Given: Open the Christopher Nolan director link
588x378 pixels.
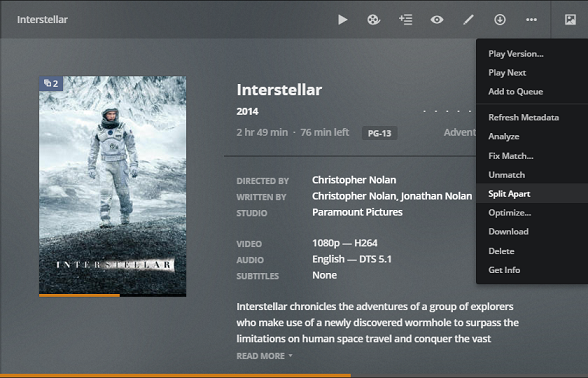Looking at the screenshot, I should [354, 180].
